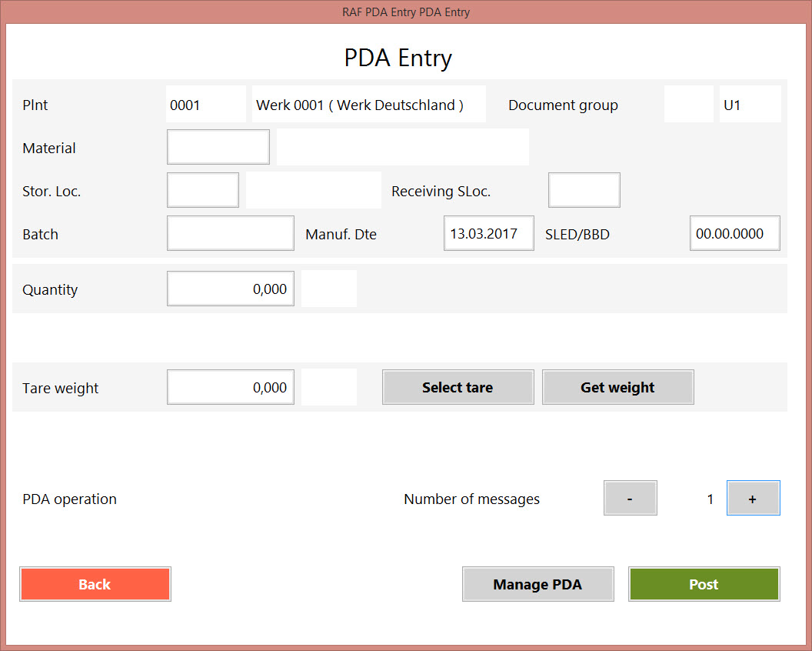Click the Tare weight value field
This screenshot has width=812, height=651.
(x=230, y=387)
